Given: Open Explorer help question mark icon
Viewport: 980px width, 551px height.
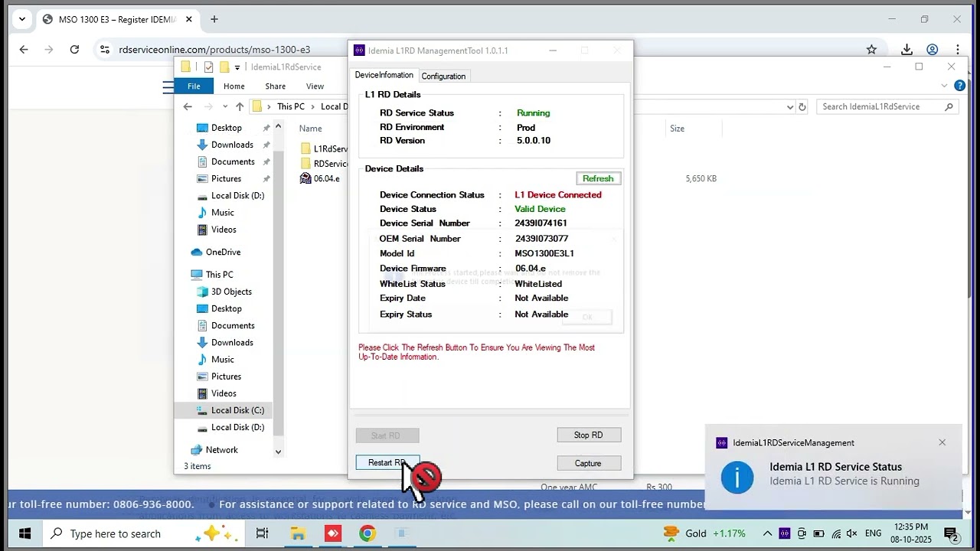Looking at the screenshot, I should 960,86.
